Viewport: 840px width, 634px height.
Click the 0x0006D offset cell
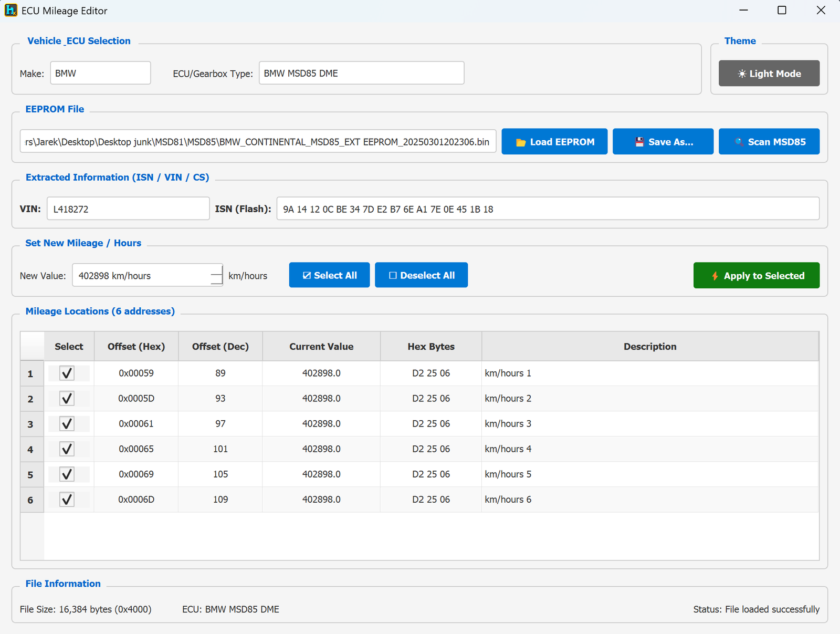coord(136,500)
